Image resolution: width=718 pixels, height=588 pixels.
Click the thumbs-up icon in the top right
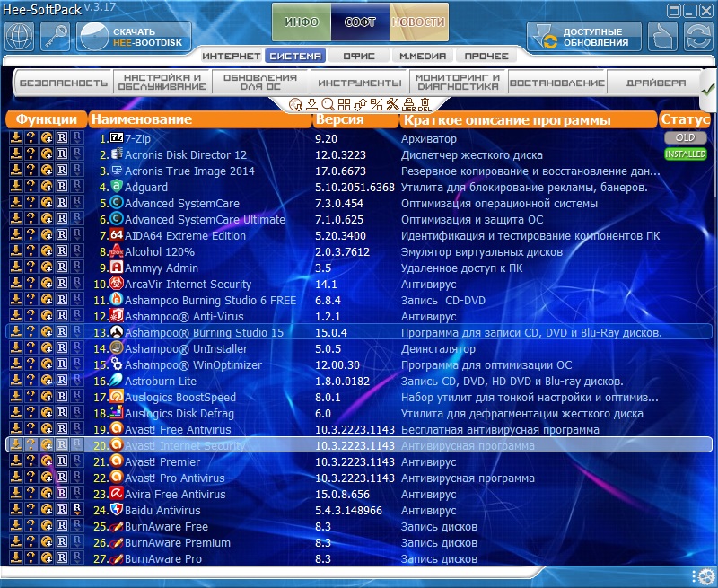[662, 36]
